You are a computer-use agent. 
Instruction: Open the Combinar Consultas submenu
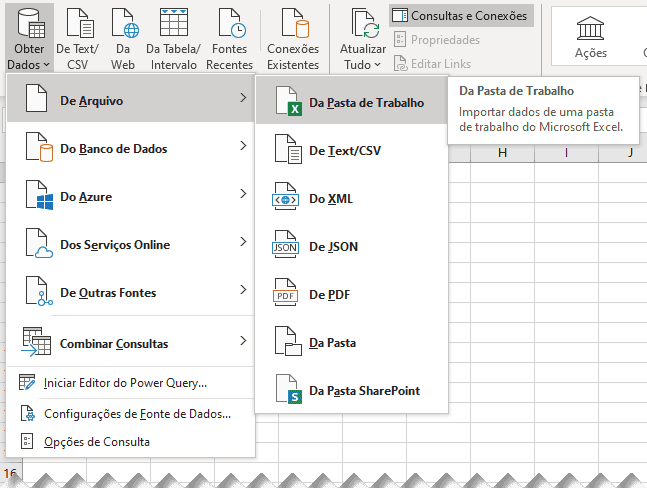pos(130,342)
